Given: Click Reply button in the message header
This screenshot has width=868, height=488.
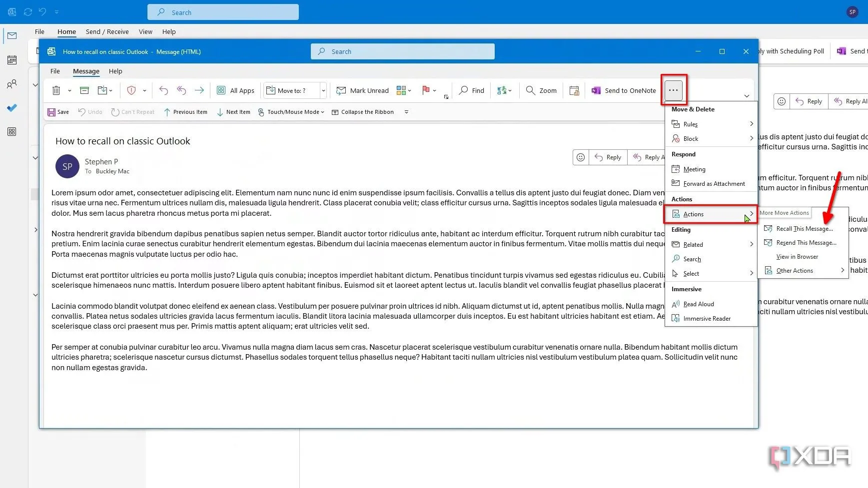Looking at the screenshot, I should pyautogui.click(x=608, y=157).
